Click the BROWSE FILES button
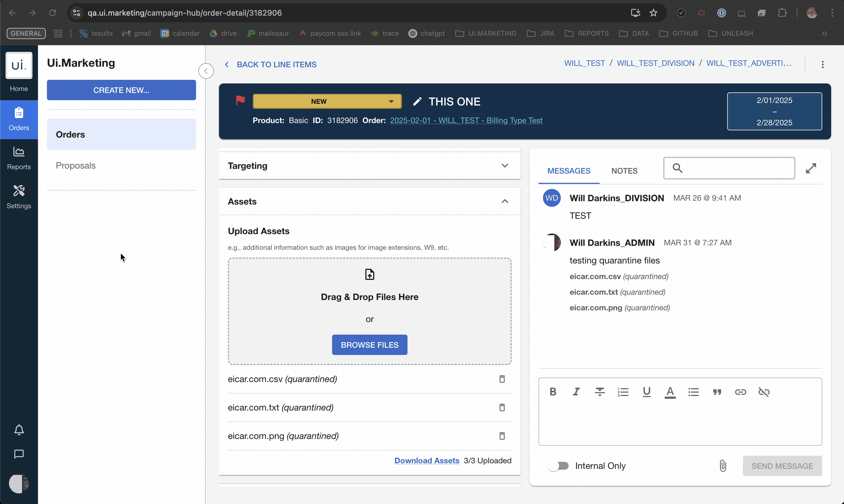The width and height of the screenshot is (844, 504). pos(369,345)
